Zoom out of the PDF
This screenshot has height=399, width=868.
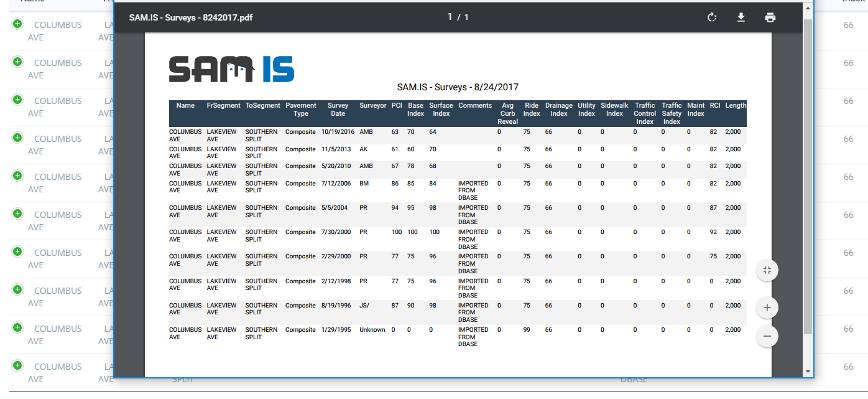pyautogui.click(x=767, y=336)
